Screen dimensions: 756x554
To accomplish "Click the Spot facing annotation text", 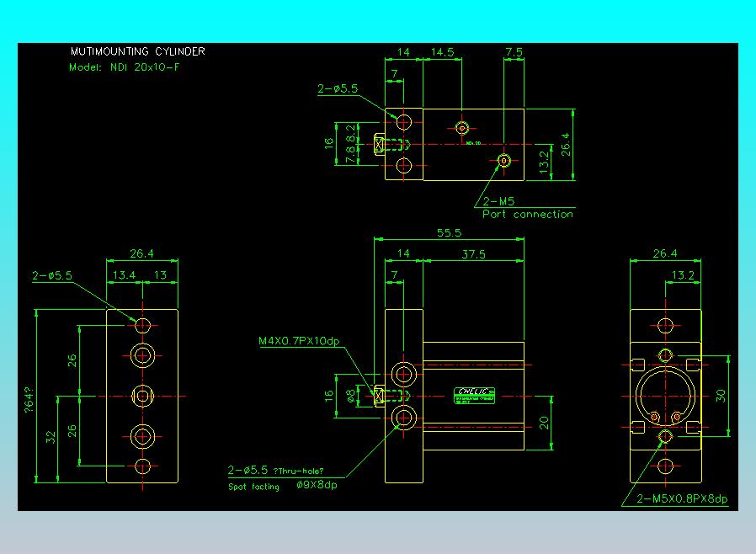I will click(253, 487).
